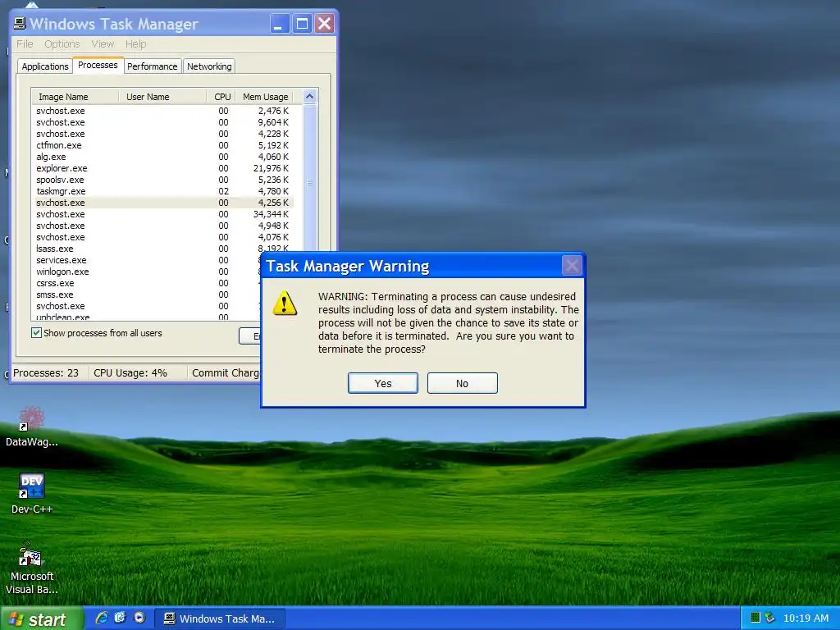The height and width of the screenshot is (630, 840).
Task: Open the Options menu in Task Manager
Action: (x=62, y=44)
